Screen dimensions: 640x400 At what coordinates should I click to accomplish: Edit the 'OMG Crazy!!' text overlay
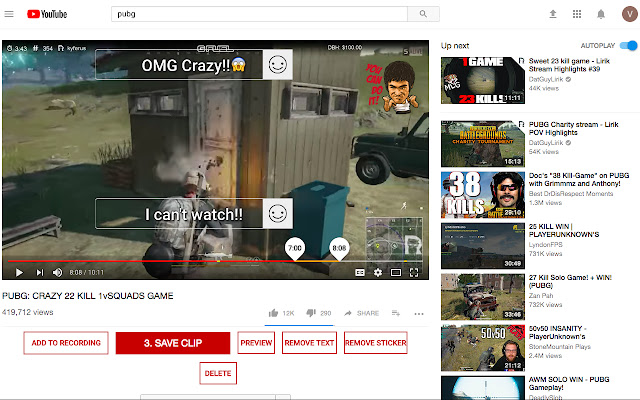coord(179,64)
